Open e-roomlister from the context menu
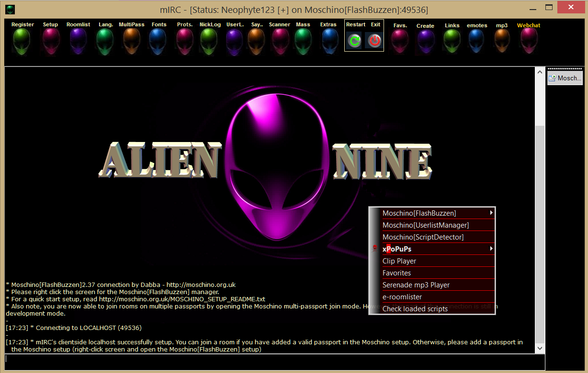Viewport: 588px width, 373px height. (x=402, y=297)
